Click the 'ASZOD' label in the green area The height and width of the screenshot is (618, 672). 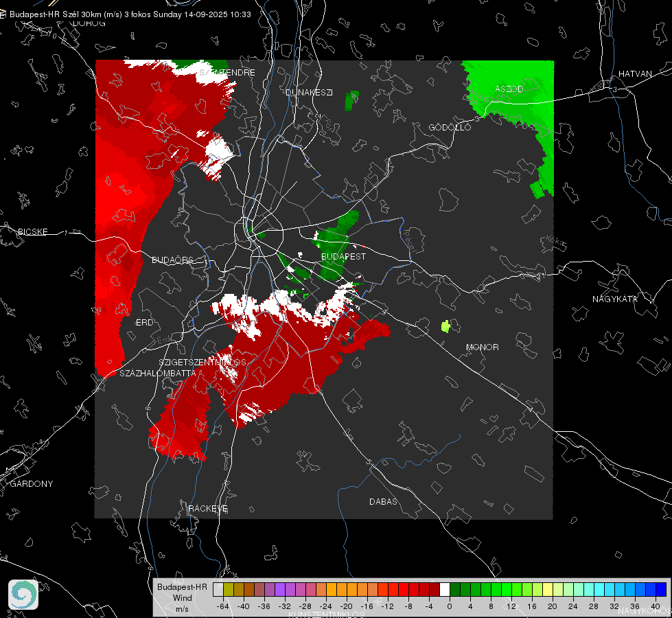(x=509, y=89)
